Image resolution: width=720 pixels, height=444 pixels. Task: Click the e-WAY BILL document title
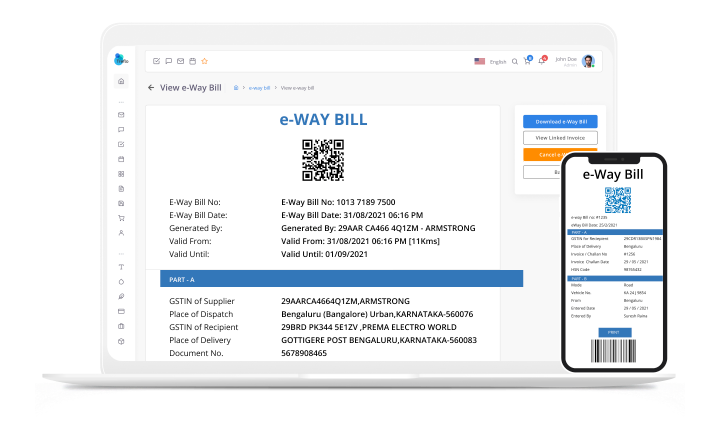tap(323, 120)
